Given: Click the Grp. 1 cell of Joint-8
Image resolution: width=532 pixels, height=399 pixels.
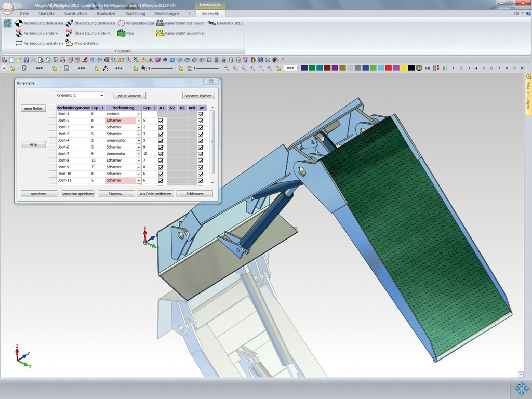Looking at the screenshot, I should [x=97, y=161].
